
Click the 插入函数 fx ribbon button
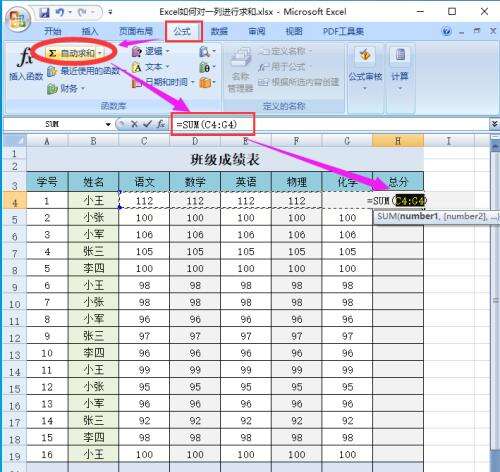(26, 65)
